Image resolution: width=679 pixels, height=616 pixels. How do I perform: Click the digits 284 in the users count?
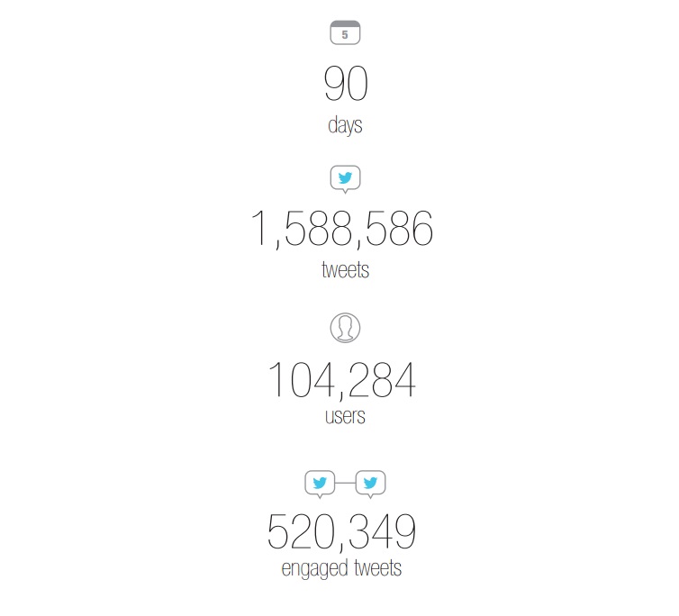pyautogui.click(x=382, y=379)
